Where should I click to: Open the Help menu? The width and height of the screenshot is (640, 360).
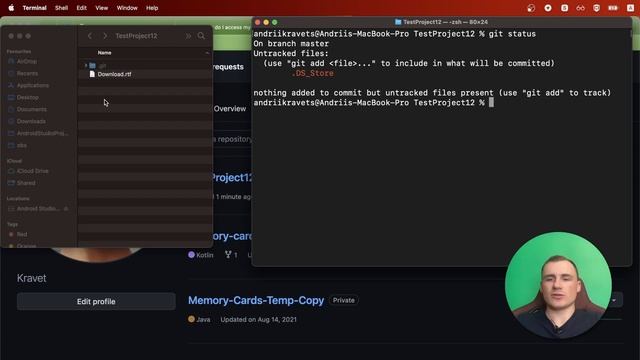(x=152, y=8)
